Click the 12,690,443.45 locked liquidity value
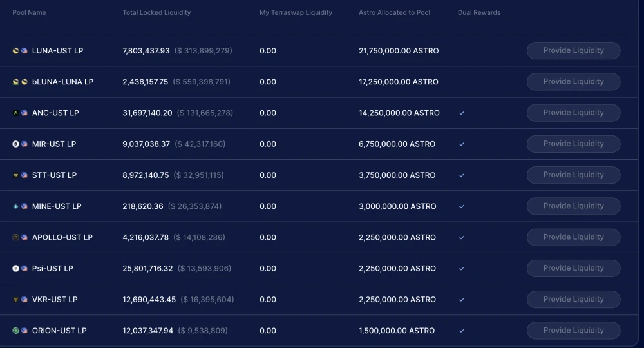Viewport: 644px width, 348px height. pos(149,300)
